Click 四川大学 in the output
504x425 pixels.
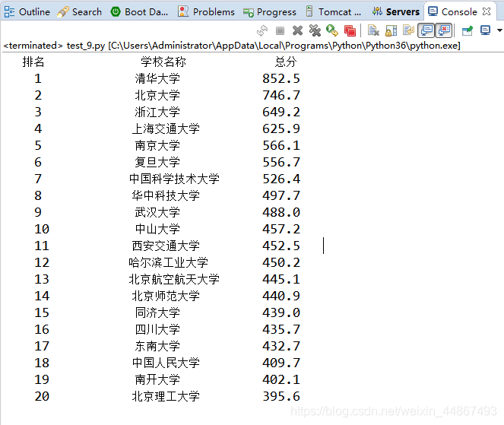pos(157,329)
